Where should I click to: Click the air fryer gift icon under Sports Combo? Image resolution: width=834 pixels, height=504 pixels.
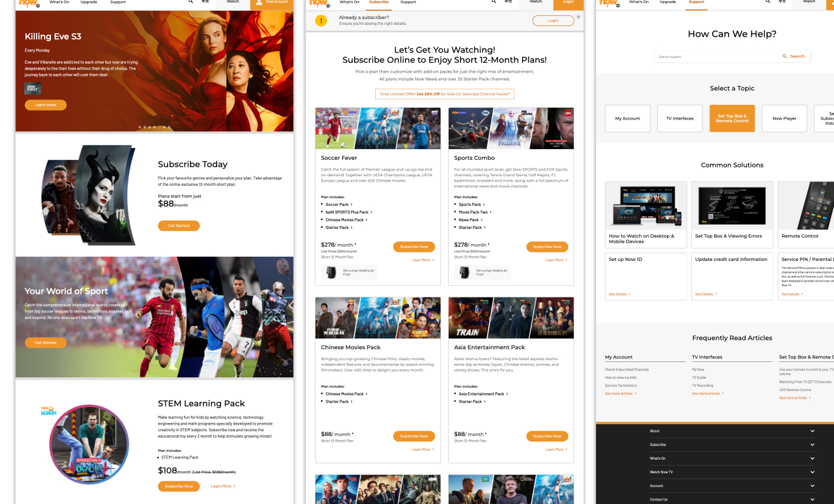point(465,272)
